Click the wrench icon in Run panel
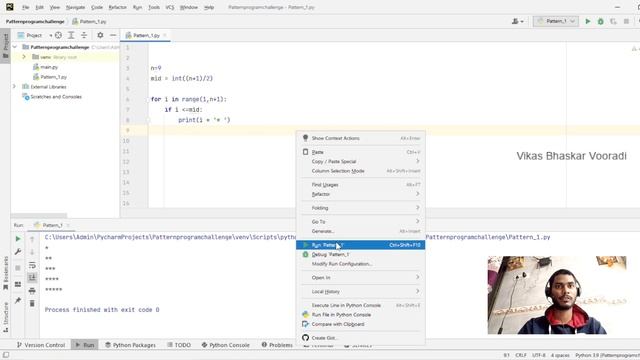The image size is (640, 360). [x=18, y=252]
